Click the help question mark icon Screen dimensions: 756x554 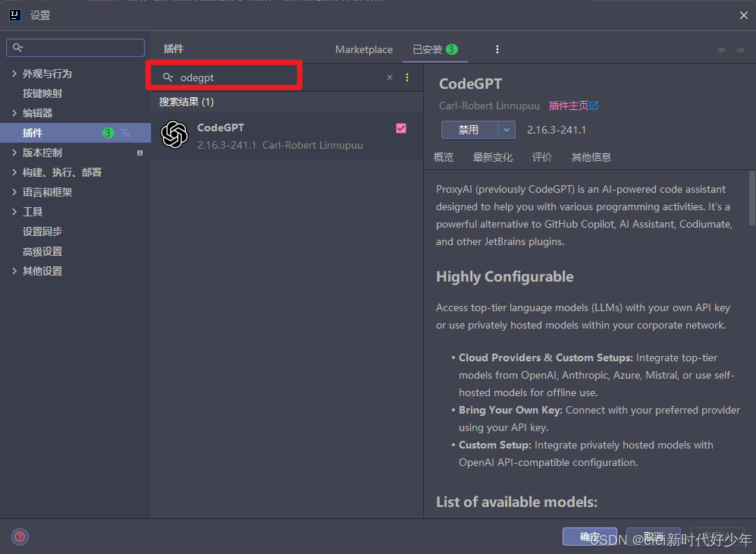click(x=20, y=537)
